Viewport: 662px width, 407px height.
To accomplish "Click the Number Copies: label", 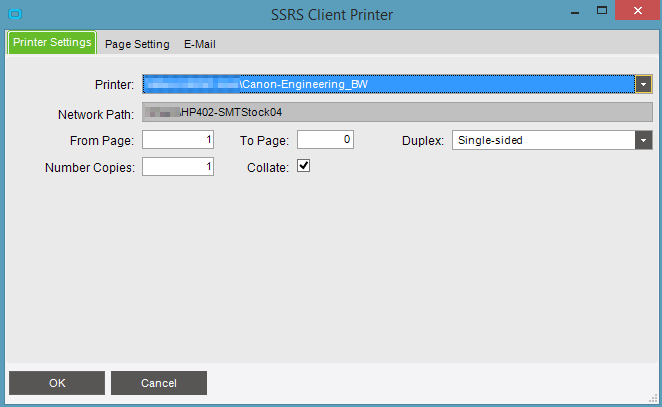I will (90, 168).
